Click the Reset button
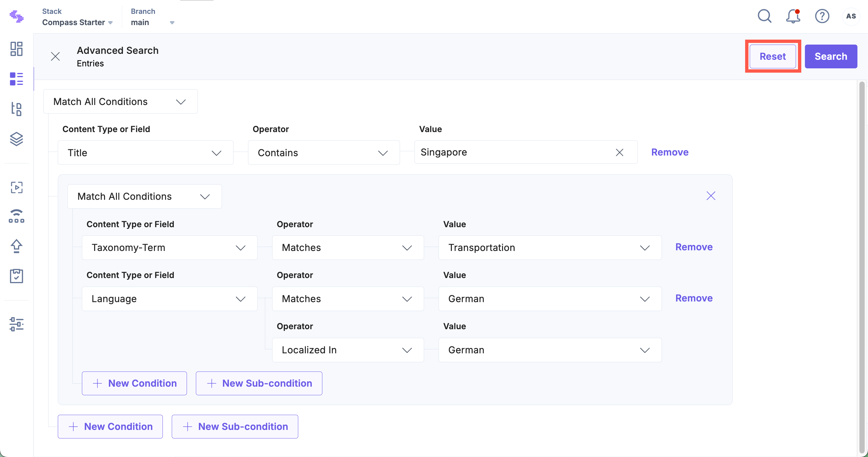 (x=773, y=56)
